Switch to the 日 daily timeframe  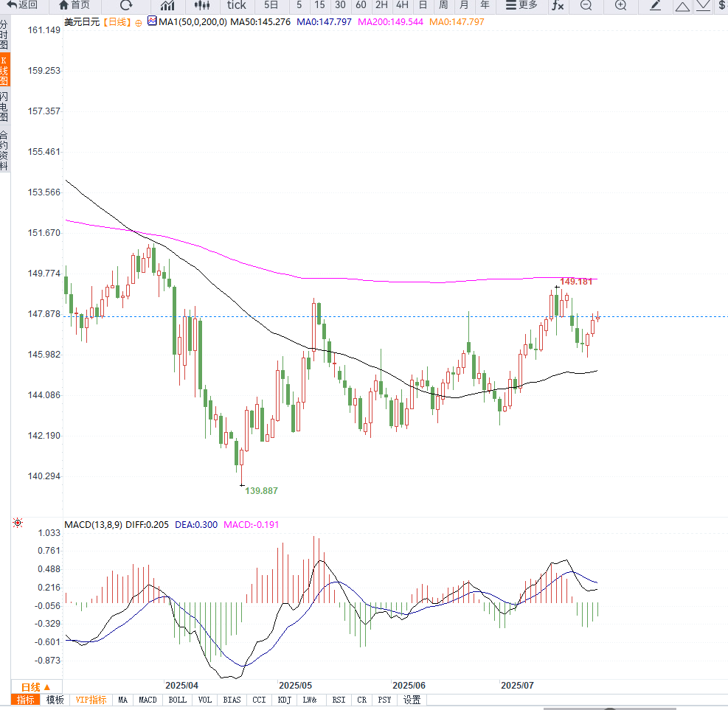(423, 5)
